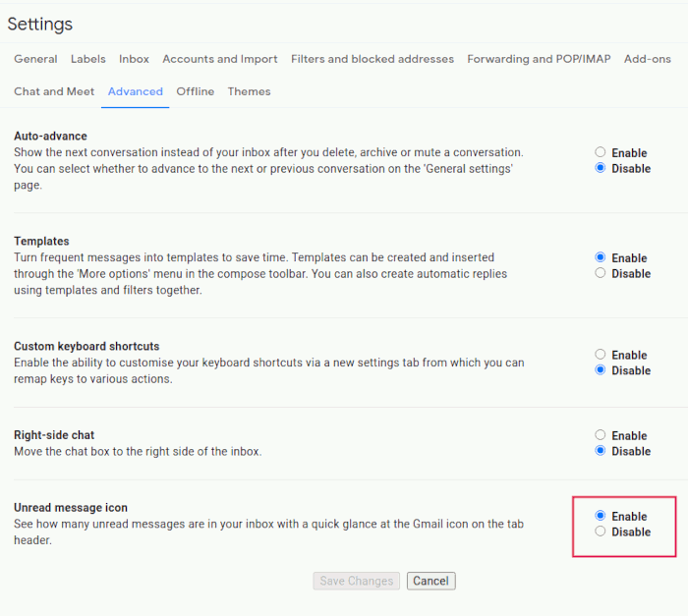Select Disable for Auto-advance

click(x=600, y=169)
